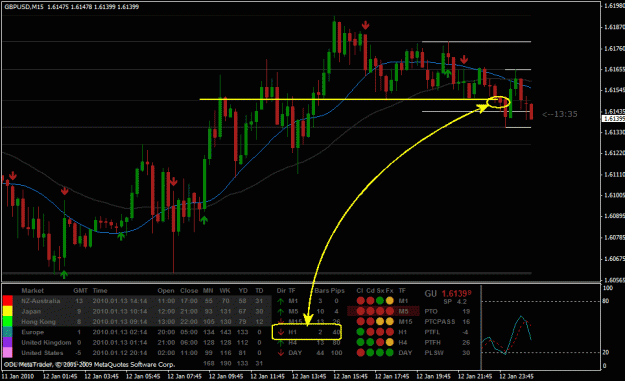Click the 2010.01.12 20:14 time for United States
The width and height of the screenshot is (625, 381).
120,353
